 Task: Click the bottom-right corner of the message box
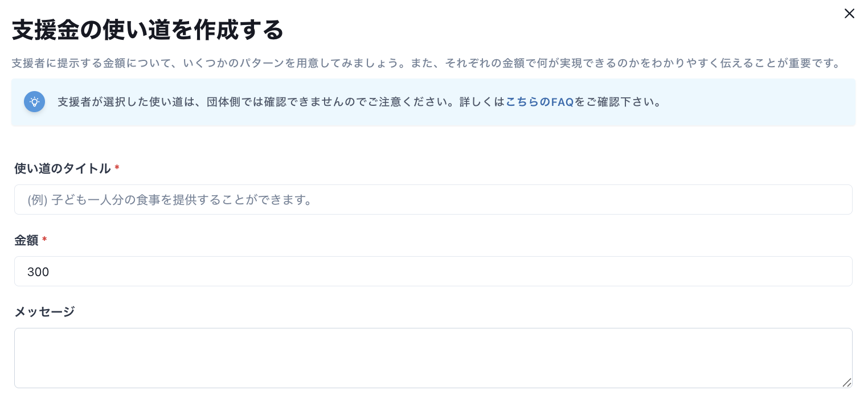coord(847,383)
